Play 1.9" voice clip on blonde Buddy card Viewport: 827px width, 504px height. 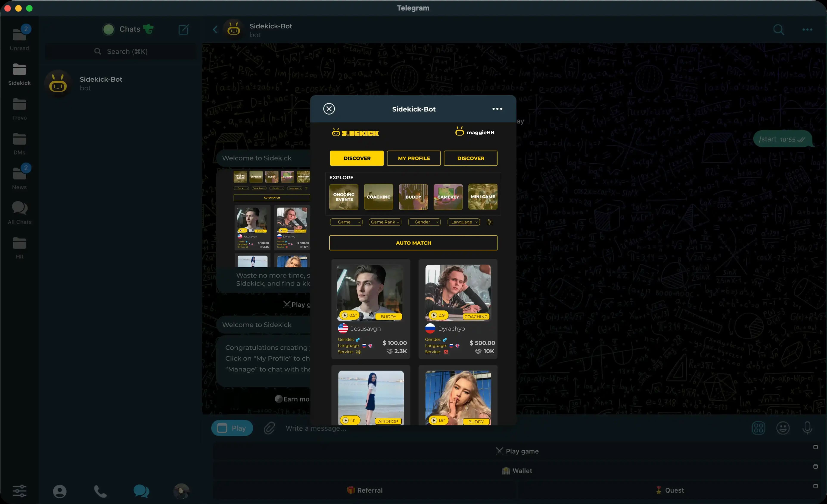click(x=438, y=420)
